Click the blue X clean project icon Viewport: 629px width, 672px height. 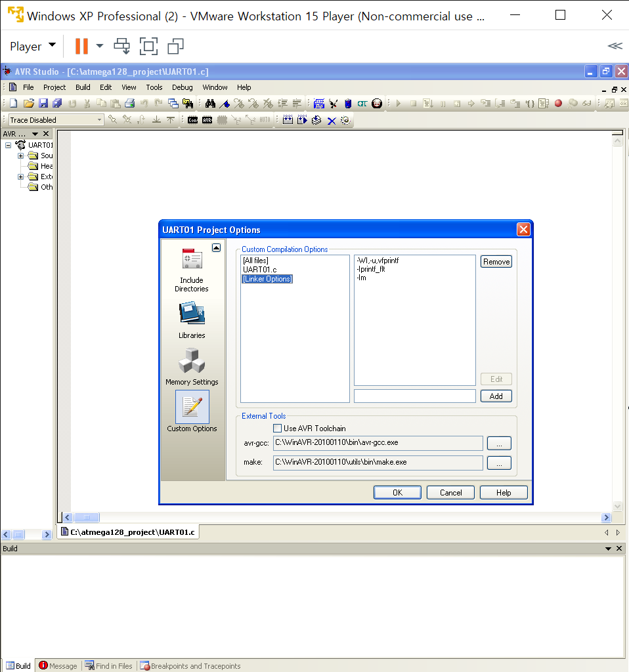pos(332,121)
